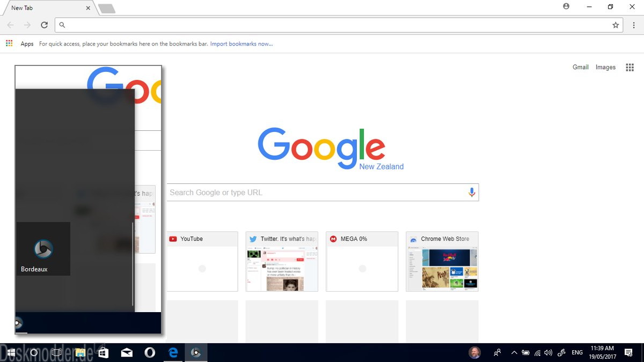Focus the Chrome address bar
644x362 pixels.
(x=338, y=25)
